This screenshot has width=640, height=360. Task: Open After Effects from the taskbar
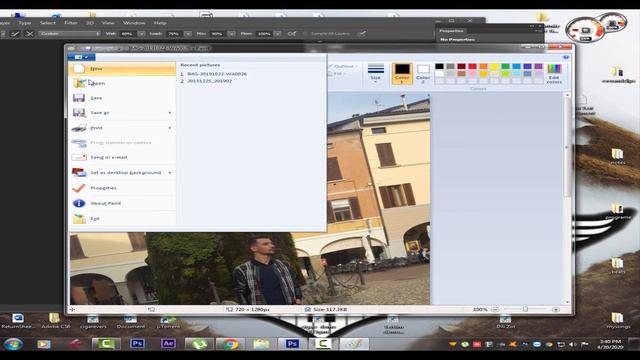tap(168, 344)
